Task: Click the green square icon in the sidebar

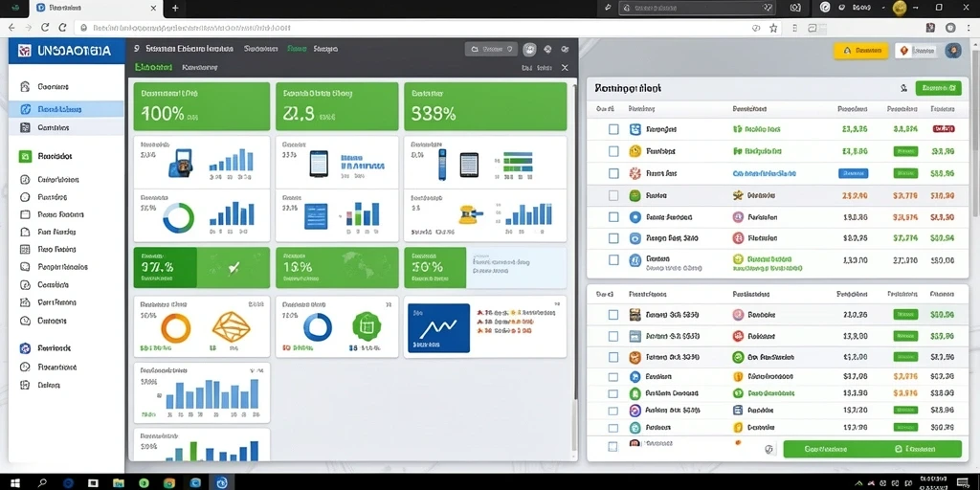Action: pyautogui.click(x=25, y=156)
